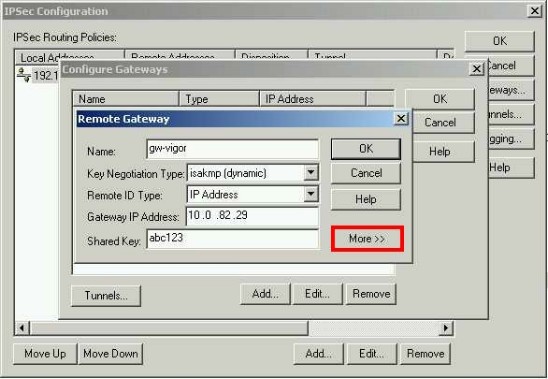This screenshot has height=379, width=548.
Task: Sort by Type column in gateways list
Action: (219, 99)
